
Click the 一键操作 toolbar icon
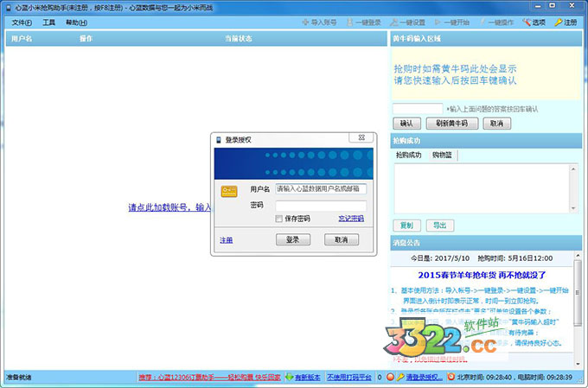(483, 22)
